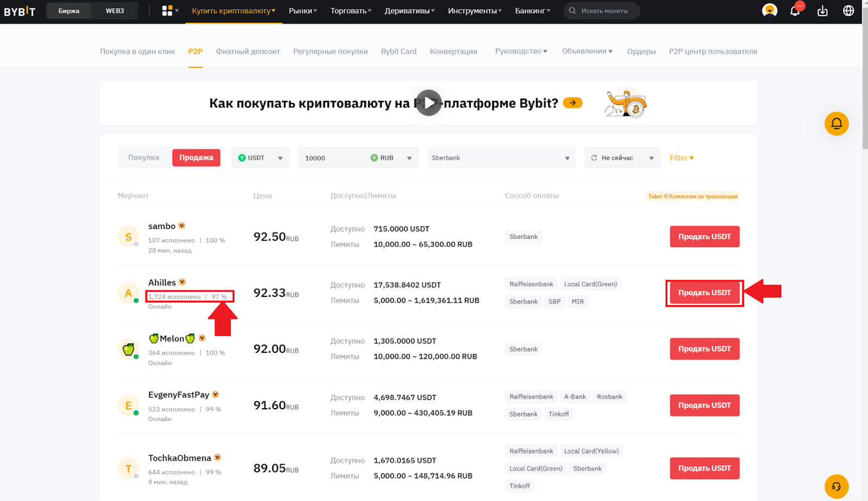Open the user profile avatar

769,11
